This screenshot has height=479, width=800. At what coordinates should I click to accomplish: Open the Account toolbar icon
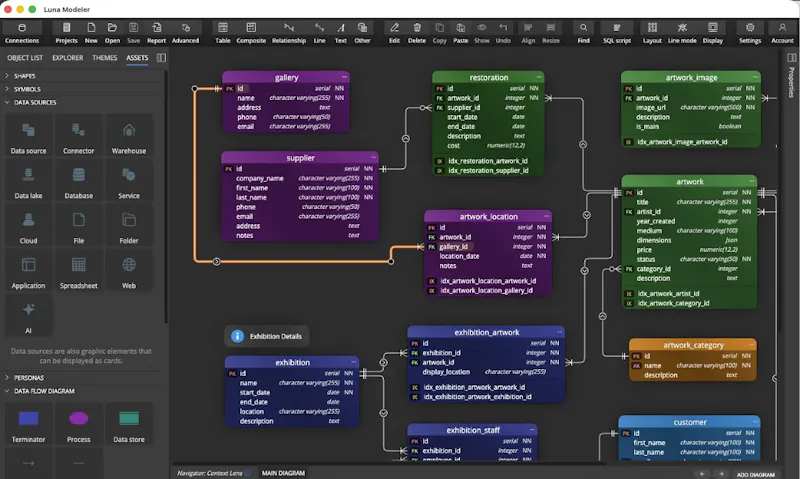click(x=782, y=33)
